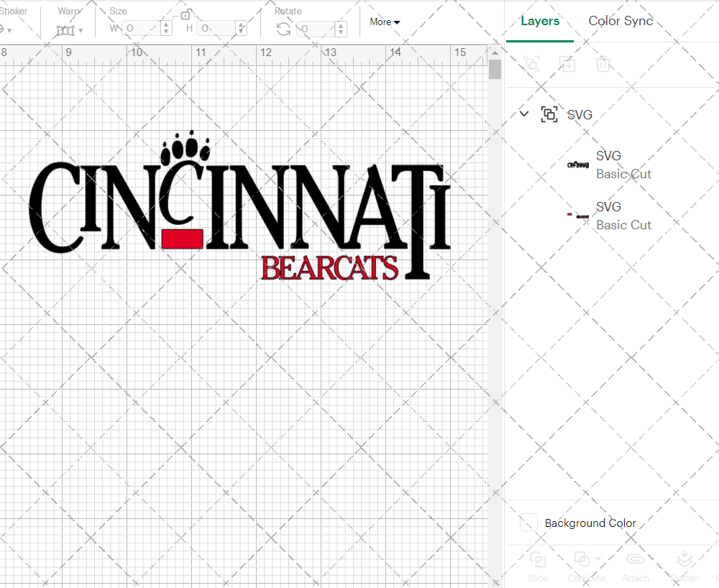The image size is (719, 588).
Task: Open the Background Color swatch
Action: click(x=528, y=523)
